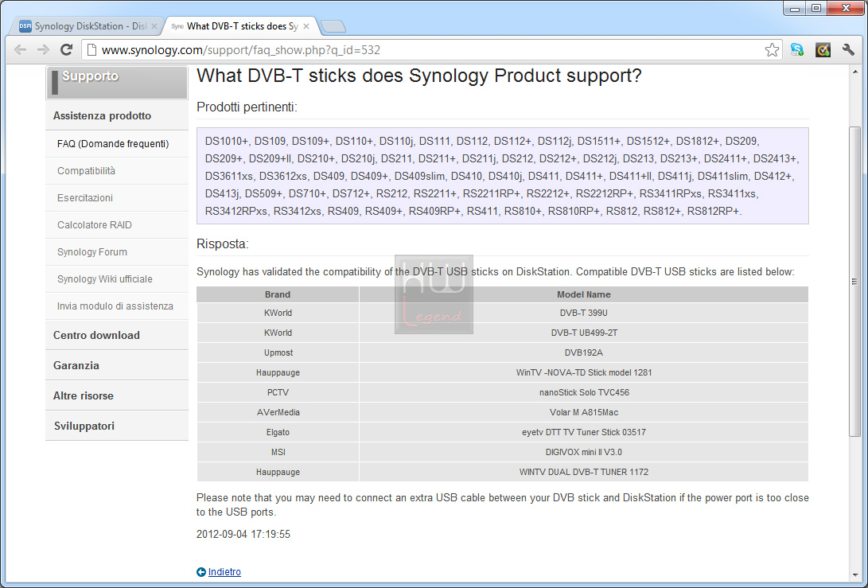This screenshot has width=868, height=588.
Task: Close the Synology DiskStation tab
Action: (154, 26)
